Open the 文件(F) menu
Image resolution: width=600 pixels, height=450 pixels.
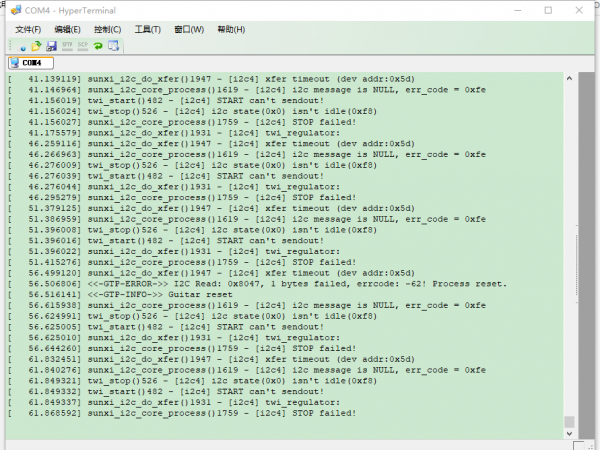[30, 29]
